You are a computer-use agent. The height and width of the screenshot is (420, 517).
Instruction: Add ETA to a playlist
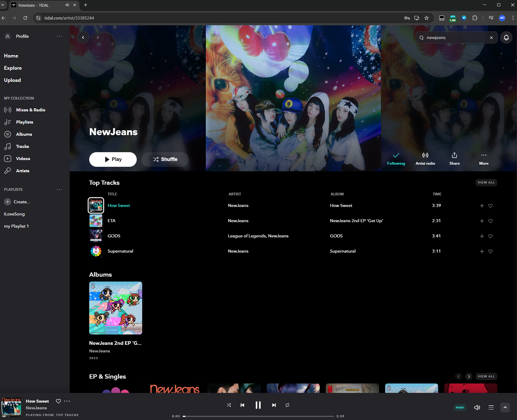[x=482, y=221]
